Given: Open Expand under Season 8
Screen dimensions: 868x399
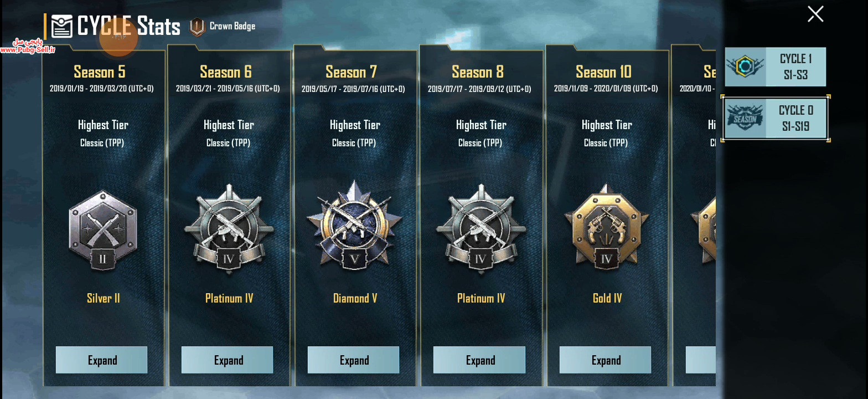Looking at the screenshot, I should 479,360.
